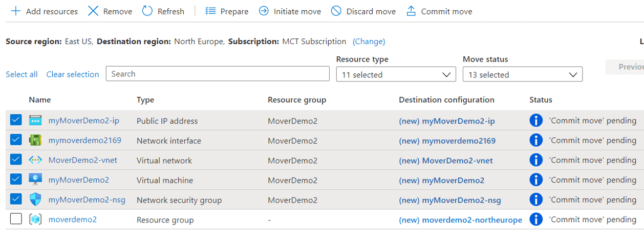Click into the Search field
This screenshot has height=241, width=644.
click(x=218, y=74)
